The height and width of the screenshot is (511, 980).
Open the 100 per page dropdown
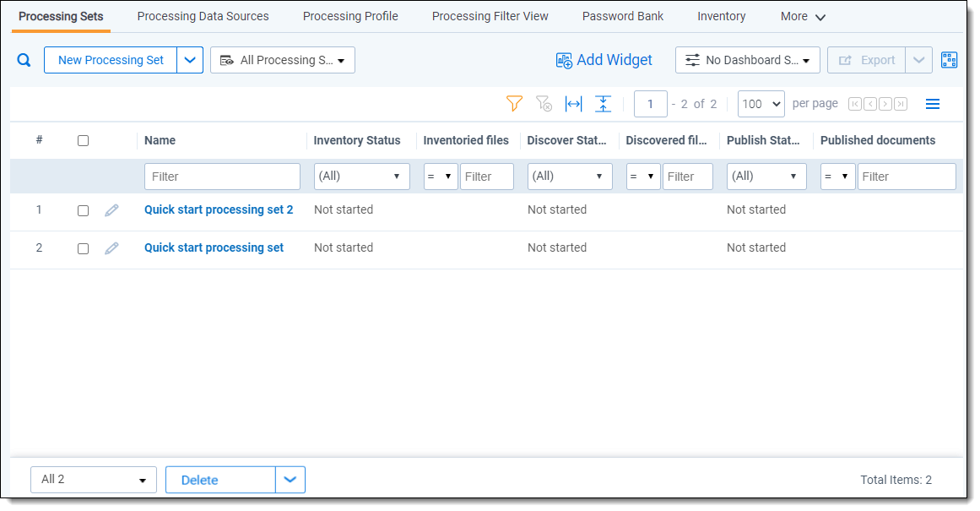pyautogui.click(x=761, y=104)
